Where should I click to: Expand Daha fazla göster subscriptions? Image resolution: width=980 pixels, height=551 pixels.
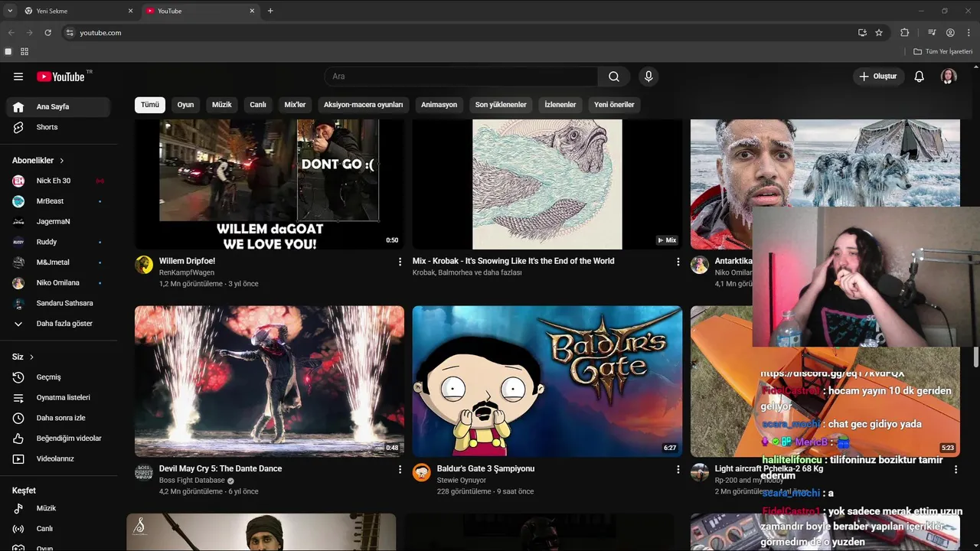click(x=58, y=324)
